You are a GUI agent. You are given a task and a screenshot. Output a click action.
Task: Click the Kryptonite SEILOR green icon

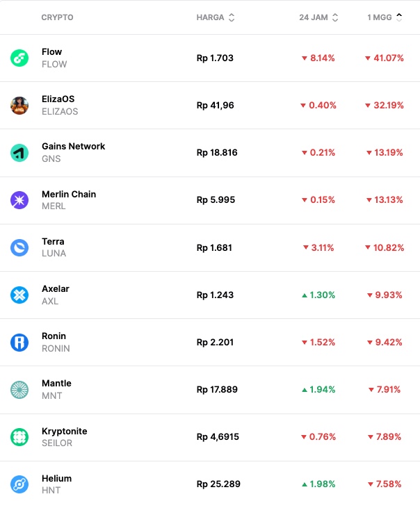(19, 437)
